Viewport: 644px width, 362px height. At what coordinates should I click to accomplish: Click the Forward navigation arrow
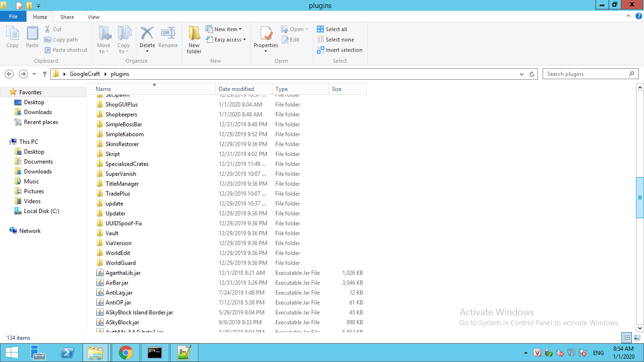[23, 74]
